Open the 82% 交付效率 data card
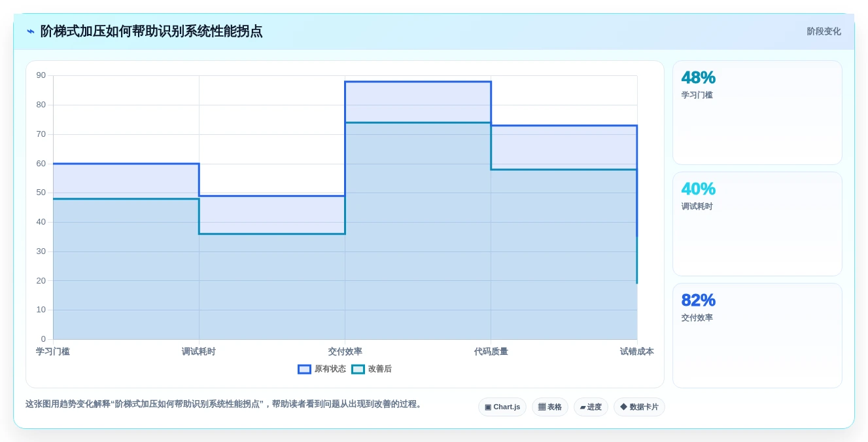The height and width of the screenshot is (442, 868). [757, 336]
